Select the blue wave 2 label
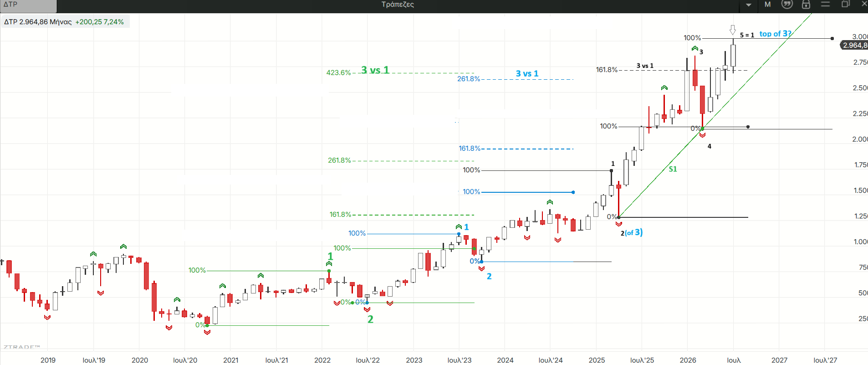The height and width of the screenshot is (365, 868). (489, 276)
